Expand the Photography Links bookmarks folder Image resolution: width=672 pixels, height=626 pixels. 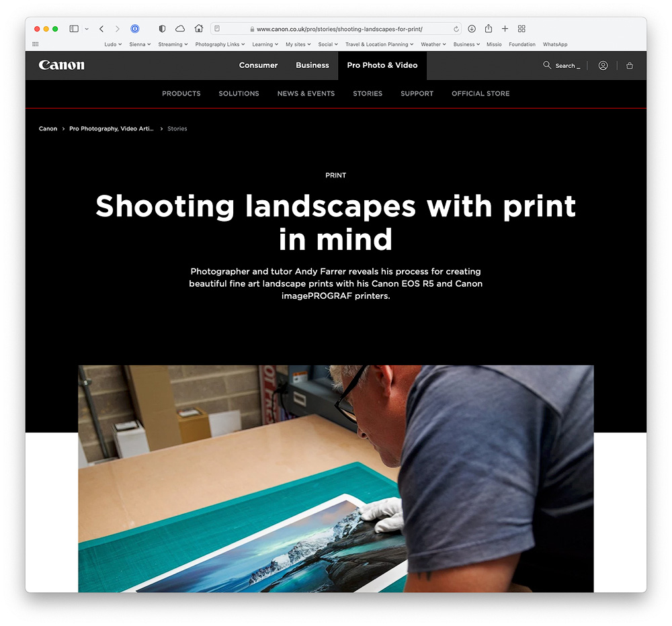220,44
